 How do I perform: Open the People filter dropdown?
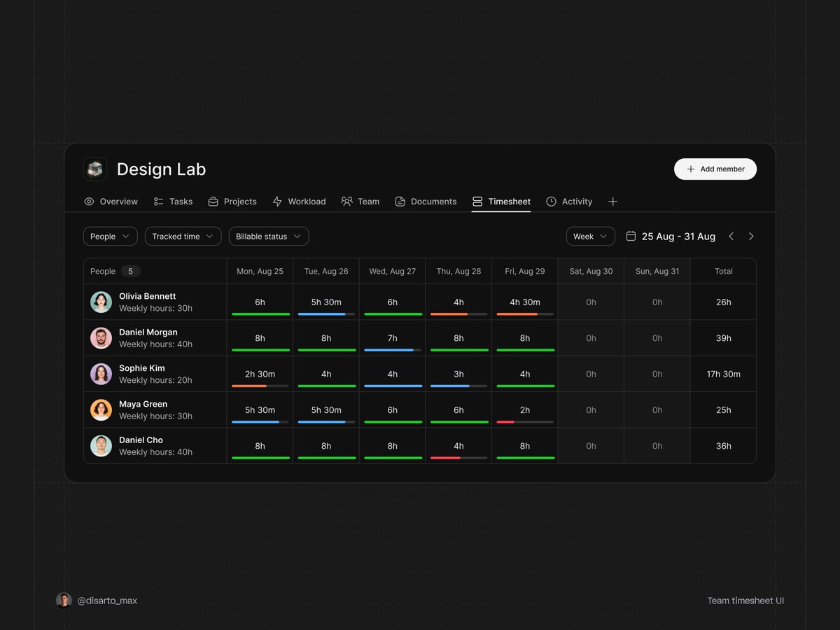tap(109, 236)
